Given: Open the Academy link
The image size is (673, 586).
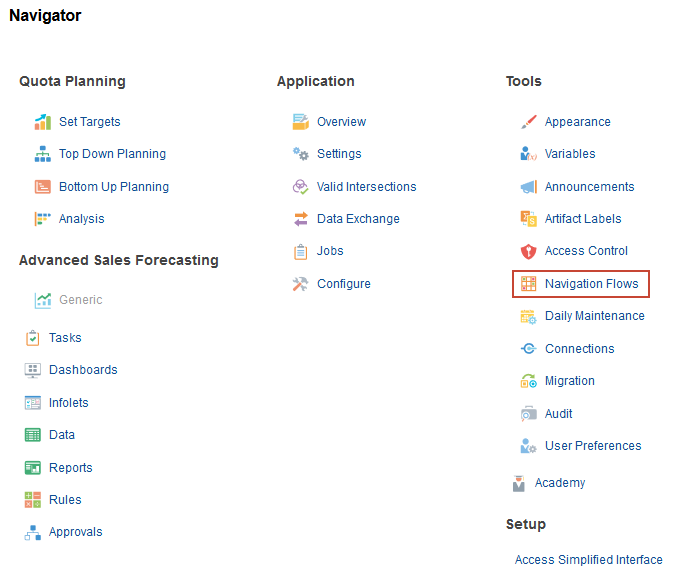Looking at the screenshot, I should pos(560,483).
